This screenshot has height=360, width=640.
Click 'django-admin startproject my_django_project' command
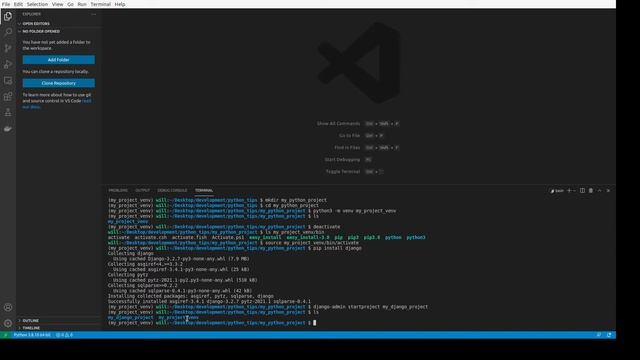tap(371, 307)
